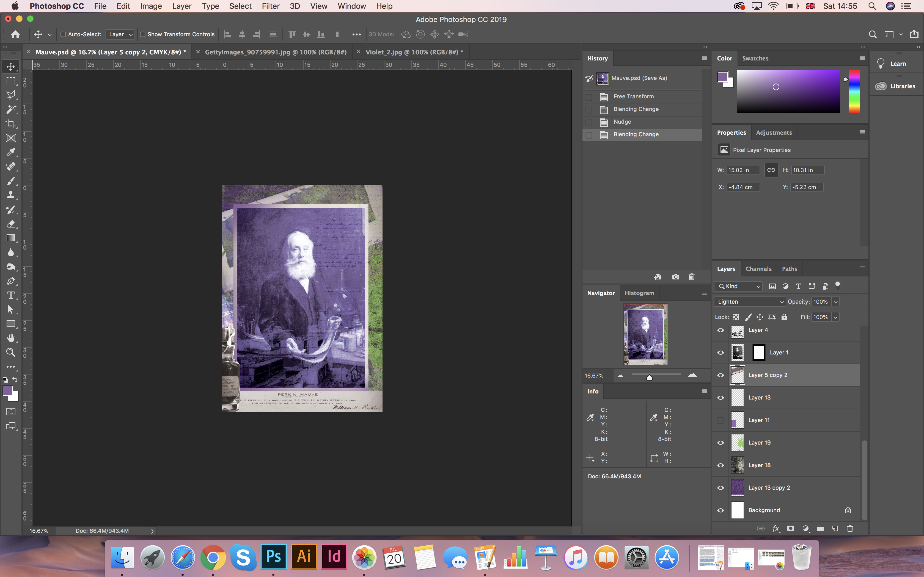Click the rainbow hue slider strip

tap(854, 91)
